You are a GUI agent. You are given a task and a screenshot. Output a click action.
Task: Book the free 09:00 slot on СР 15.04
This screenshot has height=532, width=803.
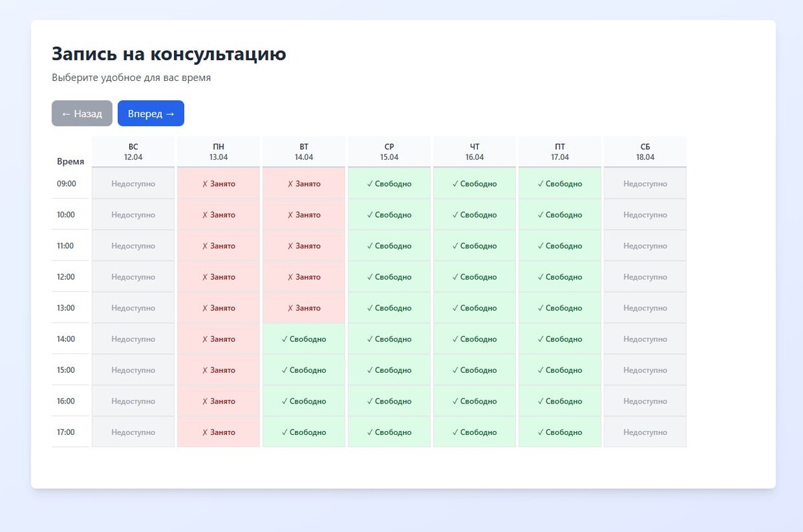[x=389, y=183]
